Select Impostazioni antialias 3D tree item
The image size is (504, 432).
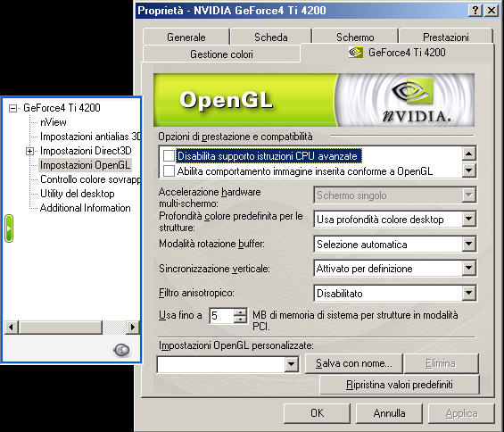click(90, 137)
